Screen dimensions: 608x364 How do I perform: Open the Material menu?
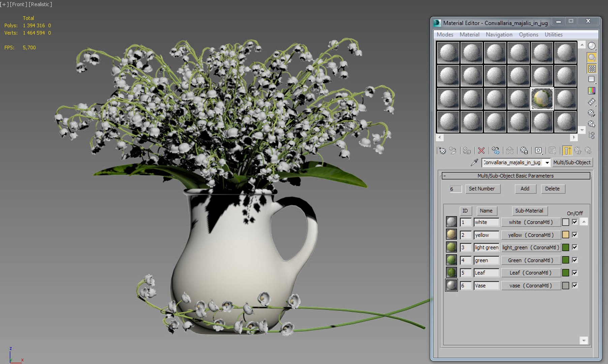469,35
